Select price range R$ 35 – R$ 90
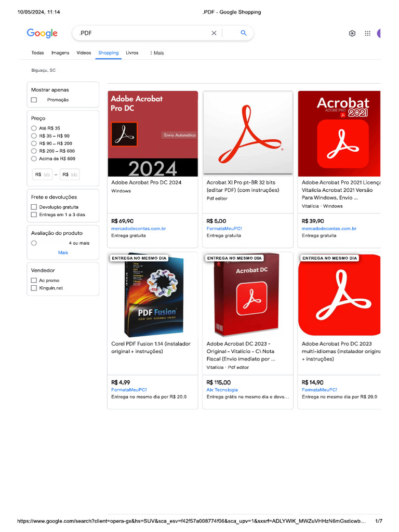The height and width of the screenshot is (532, 399). click(x=34, y=136)
